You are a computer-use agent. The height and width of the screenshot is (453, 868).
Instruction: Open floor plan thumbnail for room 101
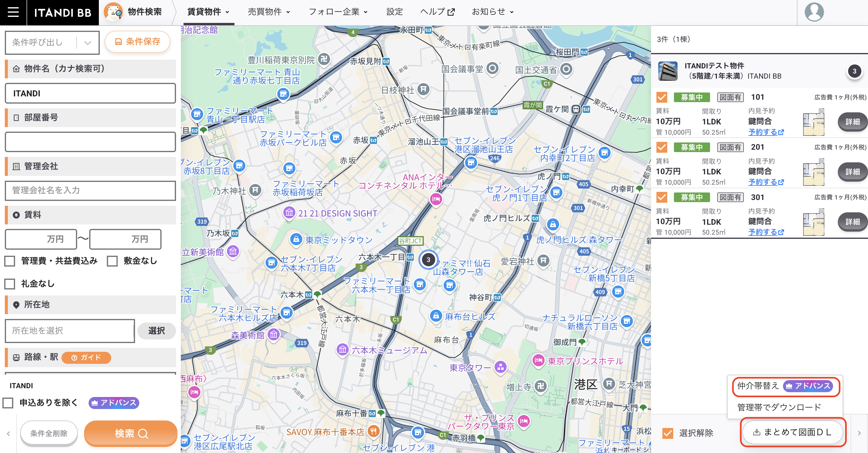tap(813, 122)
